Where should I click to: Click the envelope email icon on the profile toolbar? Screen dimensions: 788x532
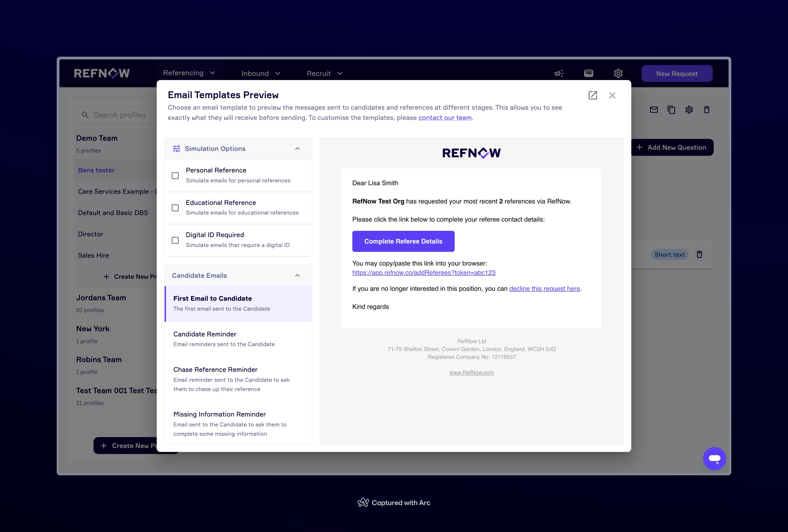point(654,109)
